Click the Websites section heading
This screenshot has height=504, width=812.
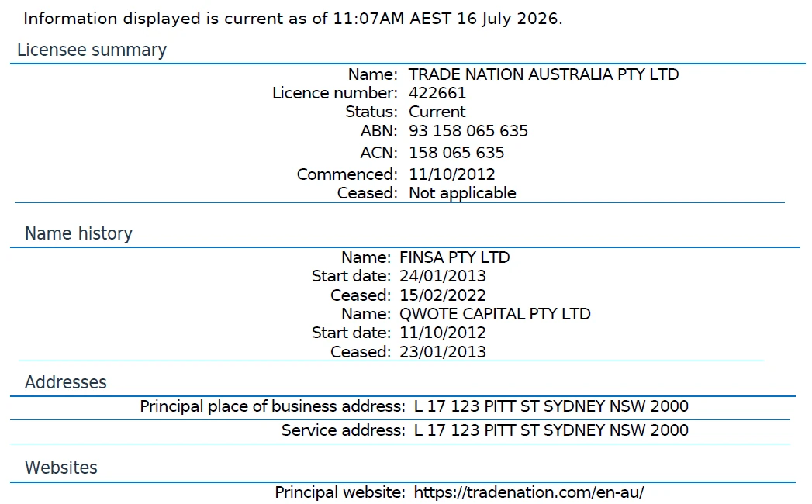[61, 468]
